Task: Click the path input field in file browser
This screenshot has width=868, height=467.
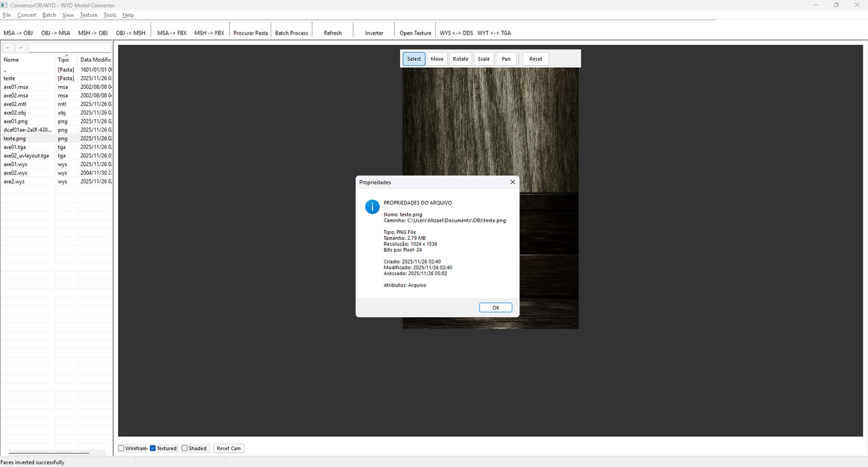Action: pyautogui.click(x=70, y=48)
